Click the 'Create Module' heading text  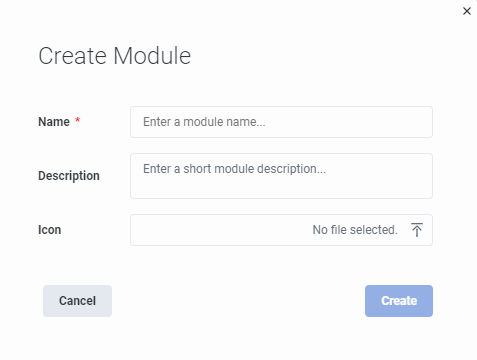pos(115,56)
